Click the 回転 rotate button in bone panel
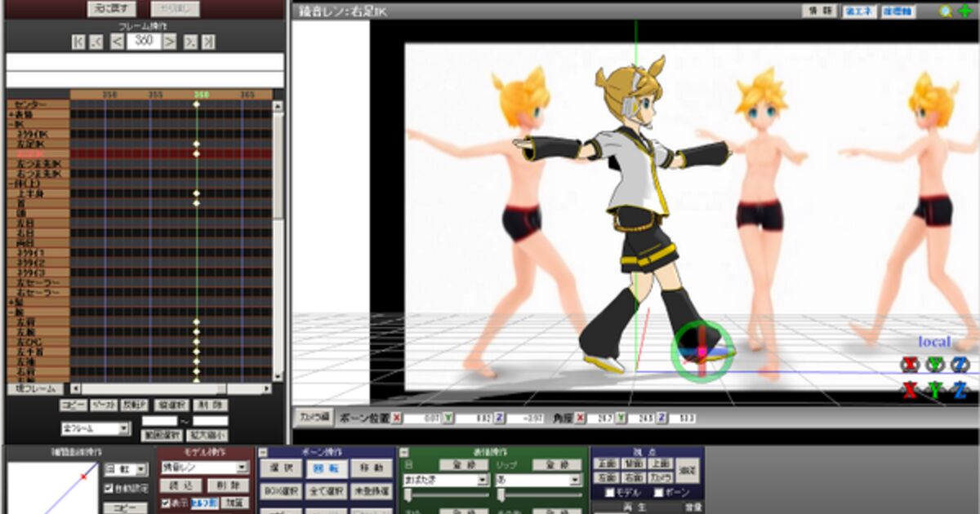980x514 pixels. point(326,468)
